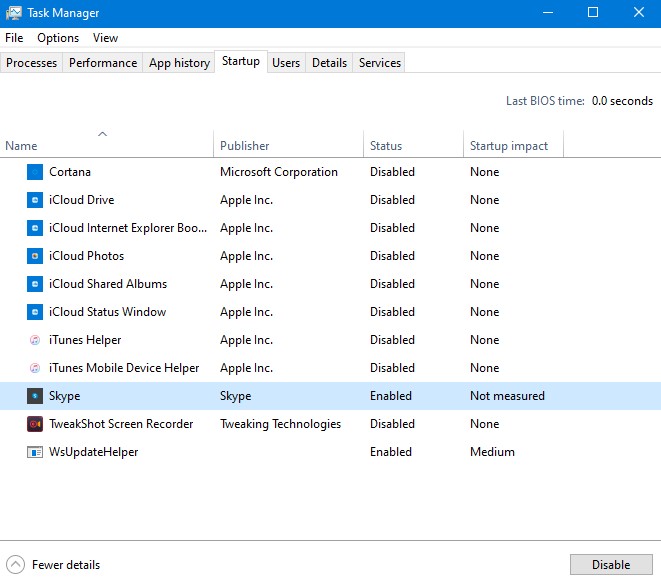Click WsUpdateHelper's Enabled status cell
661x586 pixels.
391,452
